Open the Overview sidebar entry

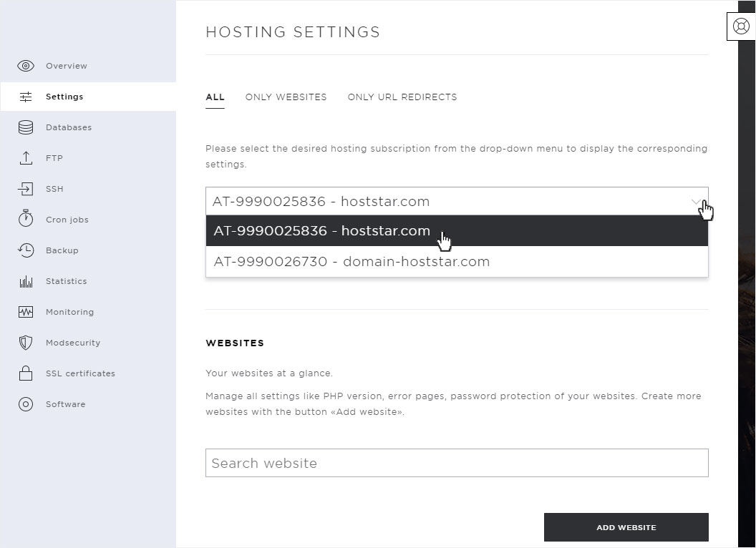coord(88,66)
